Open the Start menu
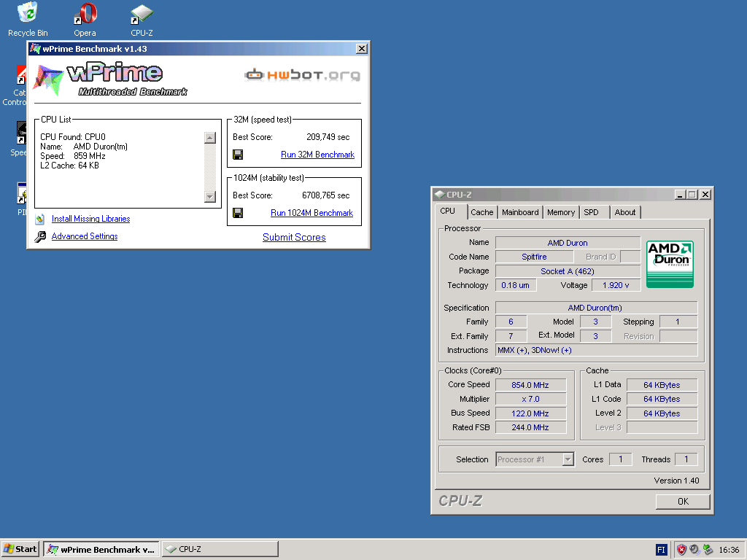The width and height of the screenshot is (747, 560). point(20,549)
